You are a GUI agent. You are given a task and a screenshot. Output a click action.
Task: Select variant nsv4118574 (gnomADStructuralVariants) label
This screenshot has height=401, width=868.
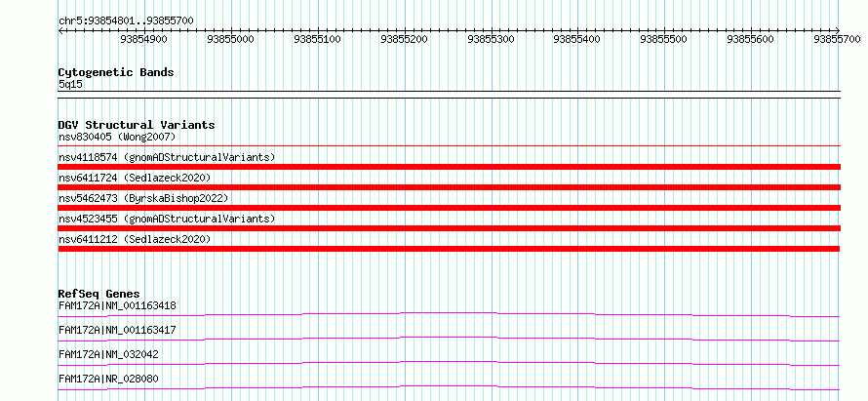[x=167, y=157]
